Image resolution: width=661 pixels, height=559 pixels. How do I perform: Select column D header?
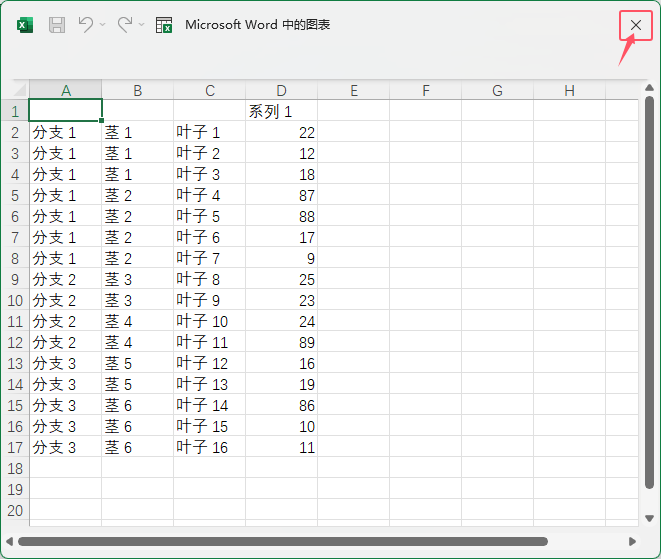pyautogui.click(x=281, y=90)
